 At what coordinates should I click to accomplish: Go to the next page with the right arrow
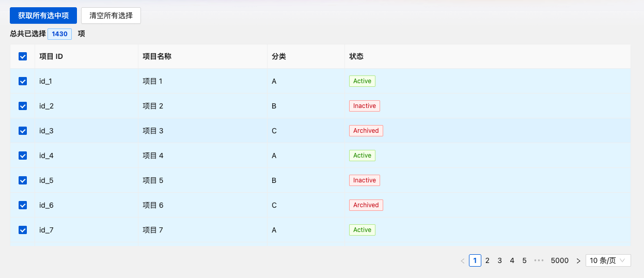click(578, 260)
